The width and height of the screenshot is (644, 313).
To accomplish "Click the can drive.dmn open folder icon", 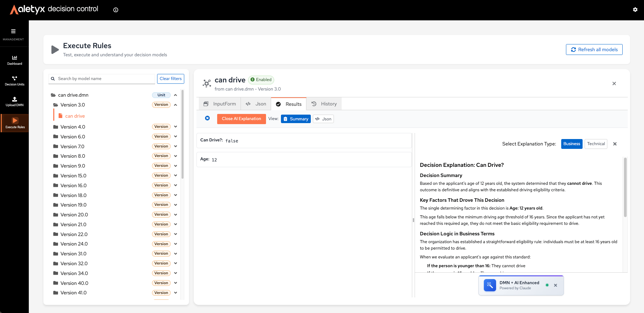I will [x=53, y=95].
